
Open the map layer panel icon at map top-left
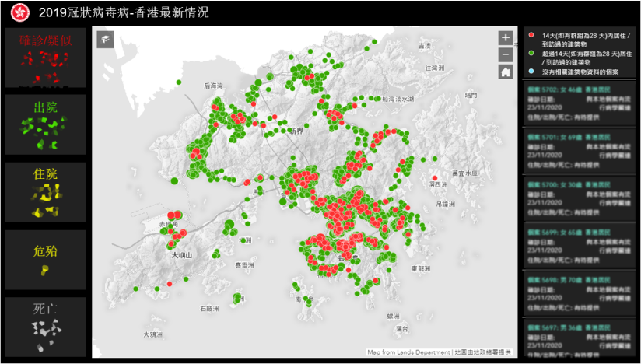point(105,40)
